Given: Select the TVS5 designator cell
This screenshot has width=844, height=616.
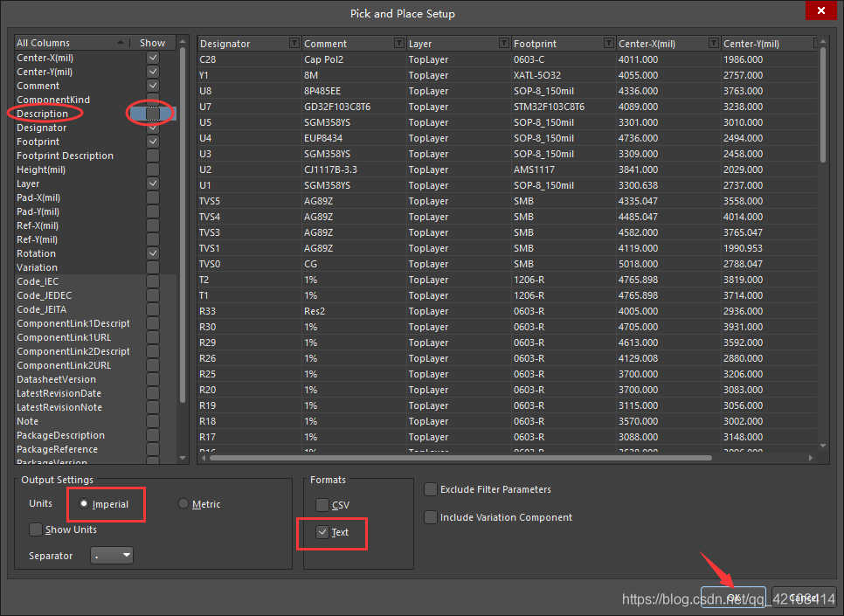Looking at the screenshot, I should (x=249, y=201).
